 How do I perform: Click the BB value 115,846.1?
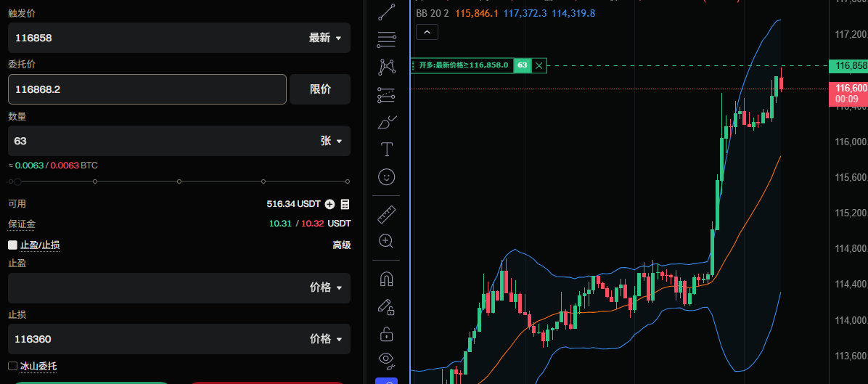tap(477, 13)
